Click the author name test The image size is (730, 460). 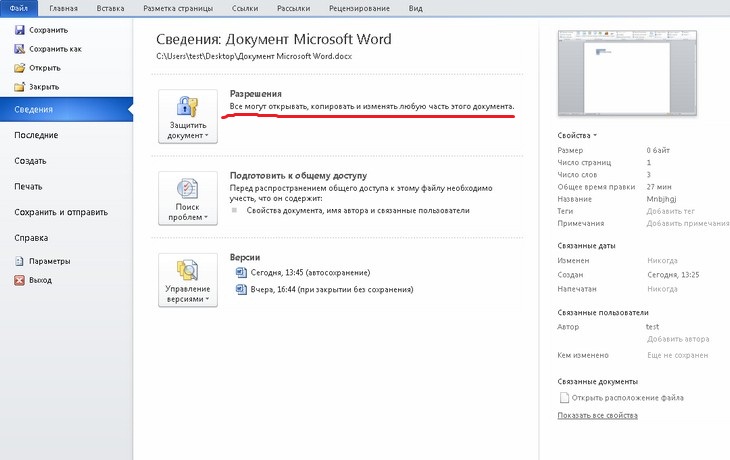click(x=652, y=327)
